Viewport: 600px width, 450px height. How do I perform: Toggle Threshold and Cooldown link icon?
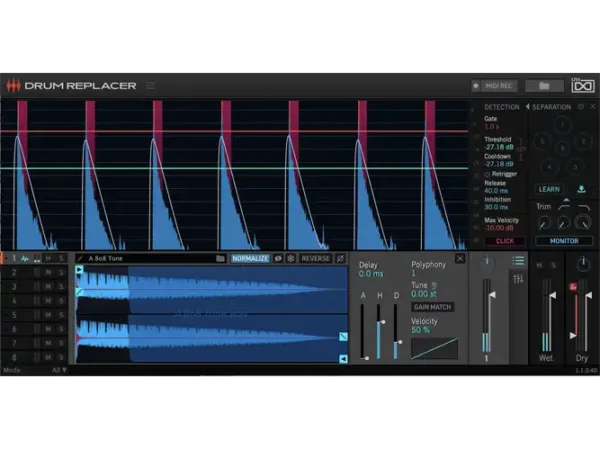[x=520, y=149]
